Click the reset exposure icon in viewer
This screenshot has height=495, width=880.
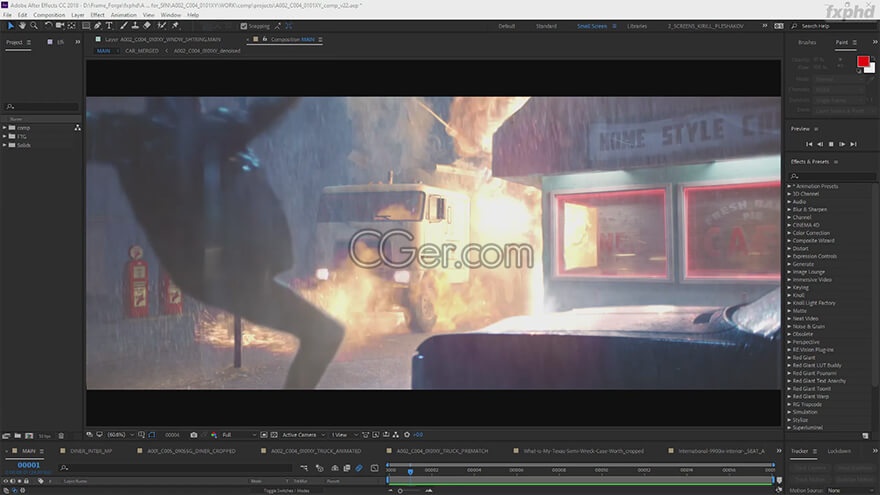[407, 435]
